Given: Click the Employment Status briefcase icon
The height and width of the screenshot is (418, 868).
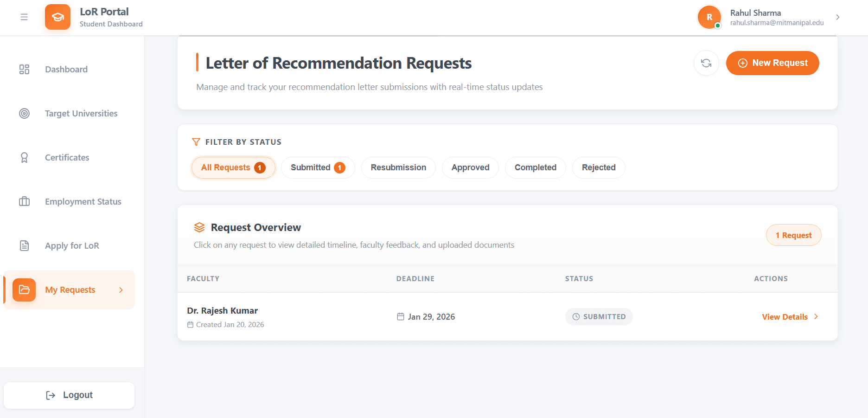Looking at the screenshot, I should (x=24, y=202).
